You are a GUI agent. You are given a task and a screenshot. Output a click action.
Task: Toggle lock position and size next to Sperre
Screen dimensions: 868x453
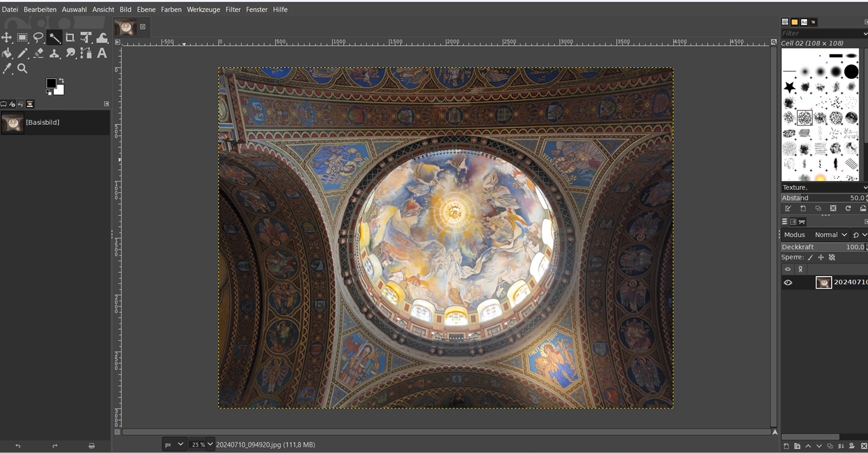point(821,257)
